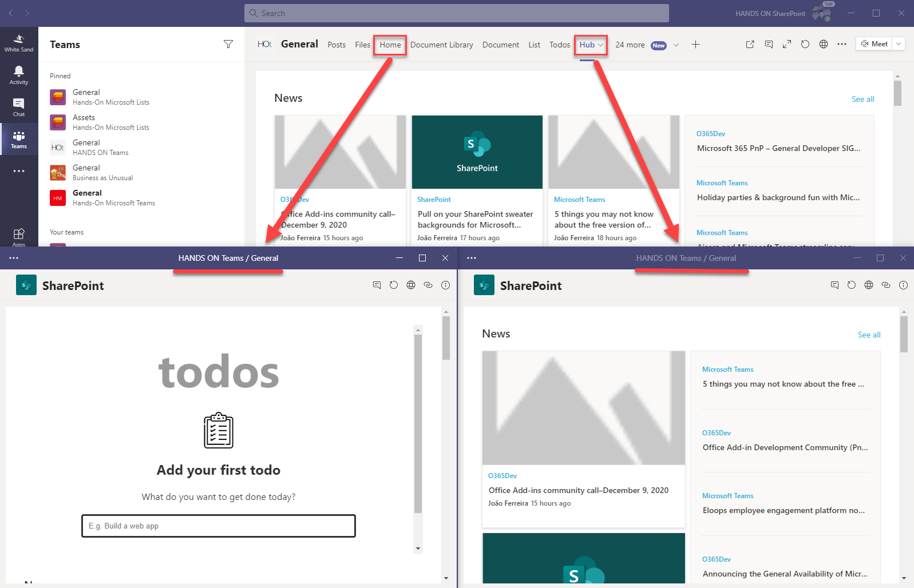Open the Activity feed in sidebar
This screenshot has width=914, height=588.
coord(18,74)
